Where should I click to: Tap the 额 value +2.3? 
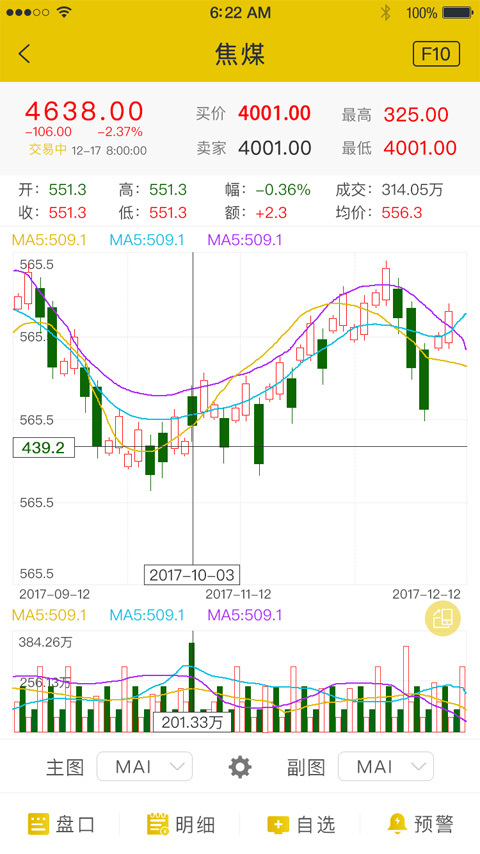click(271, 212)
